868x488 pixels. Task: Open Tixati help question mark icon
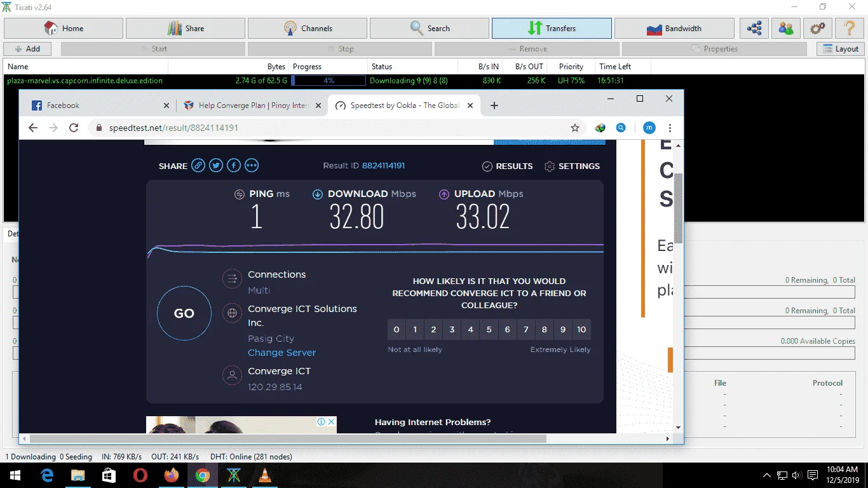pos(850,29)
